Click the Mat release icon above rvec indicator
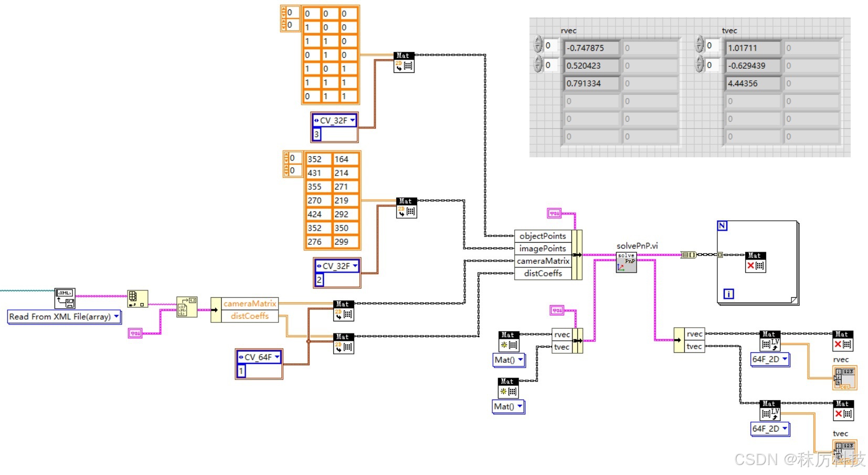 tap(843, 341)
